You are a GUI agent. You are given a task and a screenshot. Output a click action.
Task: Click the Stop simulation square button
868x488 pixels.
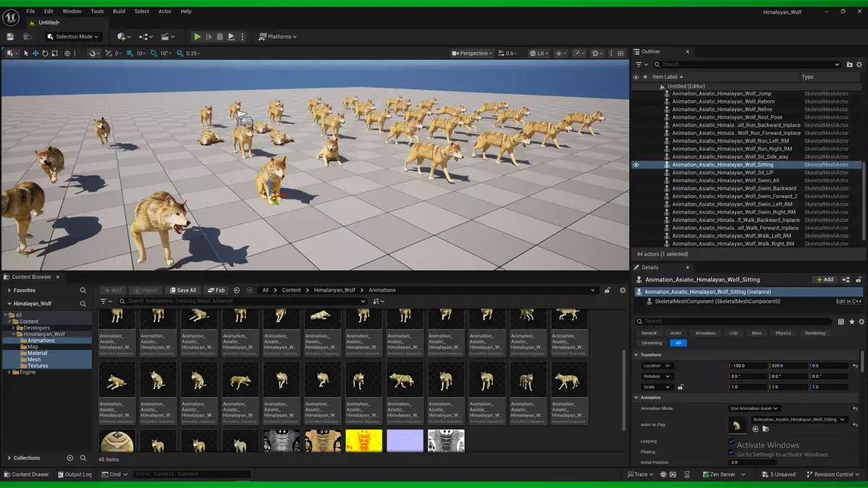pyautogui.click(x=220, y=37)
